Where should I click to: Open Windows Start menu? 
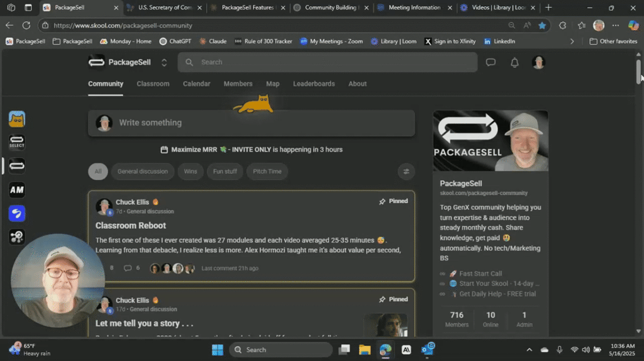(x=217, y=350)
